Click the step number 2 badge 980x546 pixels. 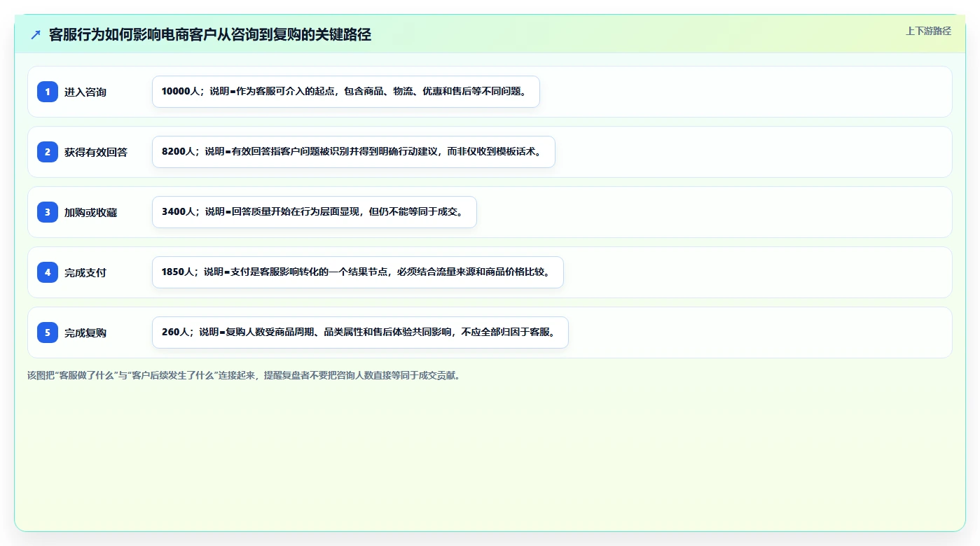click(x=48, y=152)
